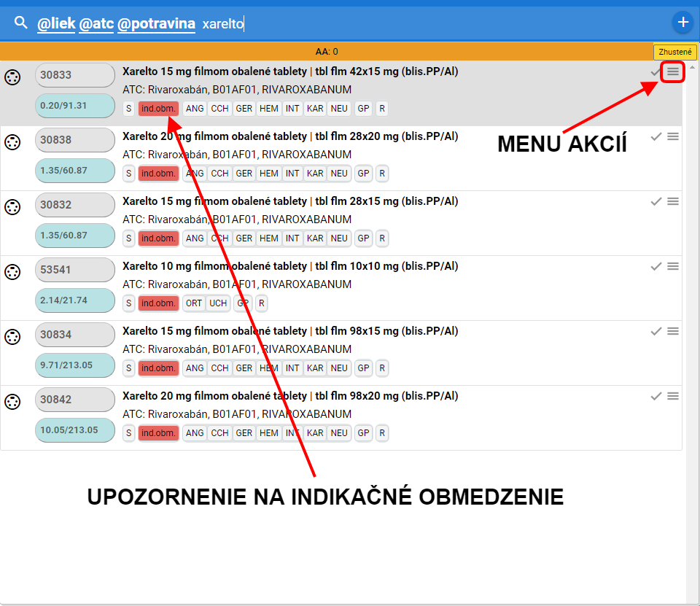Click INT tag in Xarelto 28x15 mg row
700x606 pixels.
(292, 238)
